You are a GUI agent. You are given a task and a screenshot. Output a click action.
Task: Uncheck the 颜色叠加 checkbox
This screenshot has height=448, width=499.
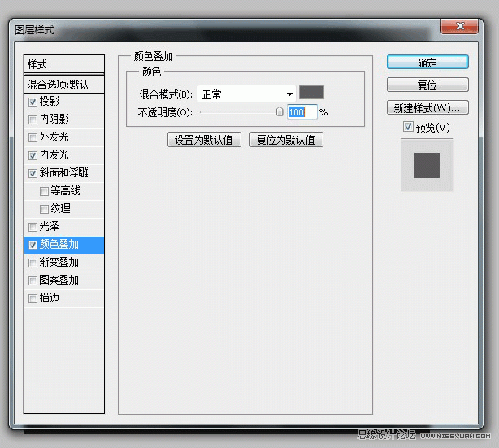coord(33,245)
